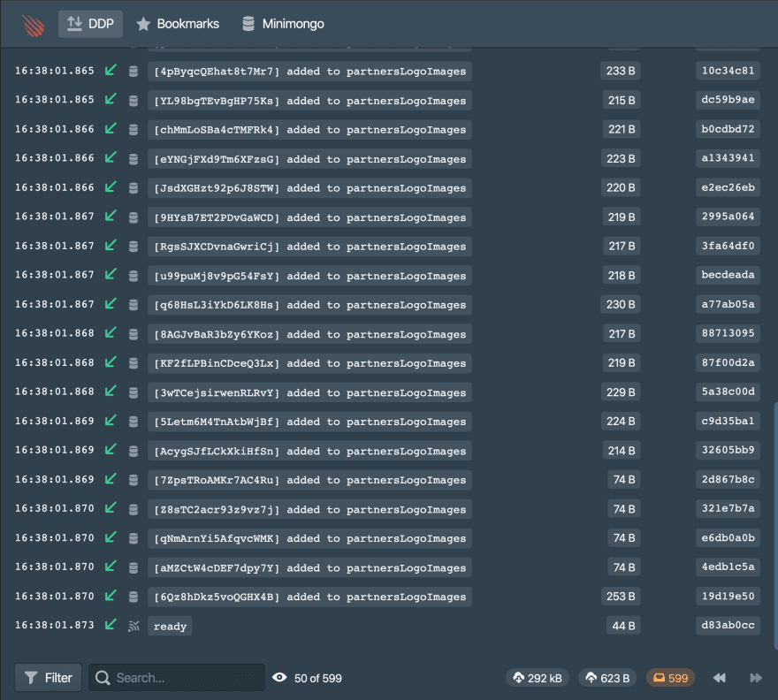Click database icon in YL98bgTEvBgHP75Ks row
Screen dimensions: 778x700
pyautogui.click(x=133, y=101)
